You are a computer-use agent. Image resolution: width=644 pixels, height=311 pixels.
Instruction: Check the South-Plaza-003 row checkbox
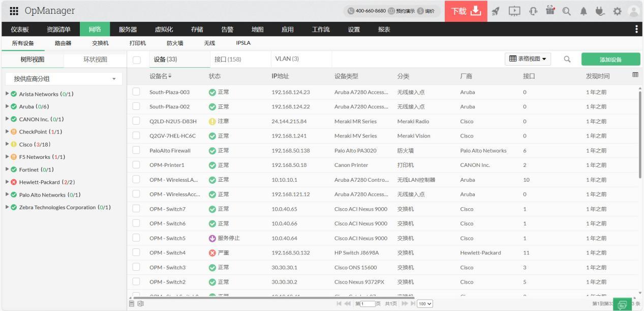(136, 92)
